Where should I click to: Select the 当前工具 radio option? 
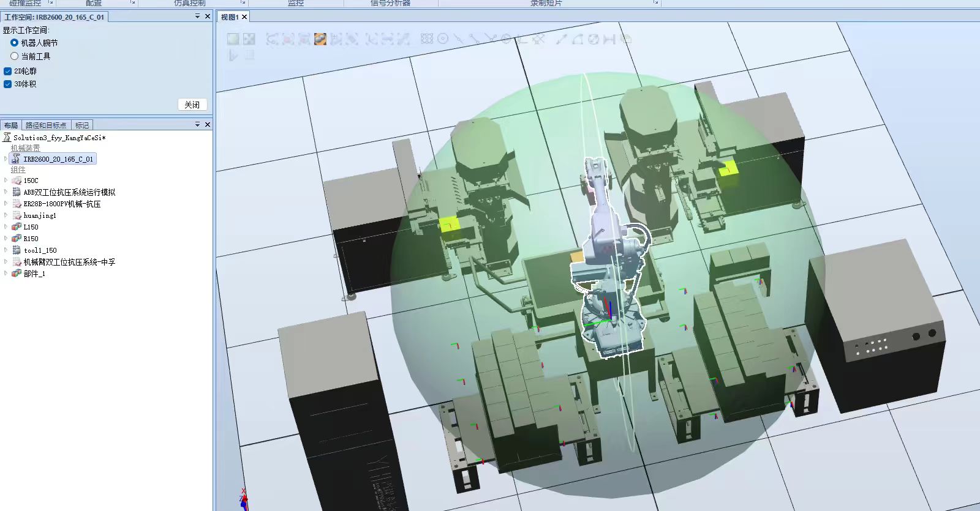pos(14,56)
